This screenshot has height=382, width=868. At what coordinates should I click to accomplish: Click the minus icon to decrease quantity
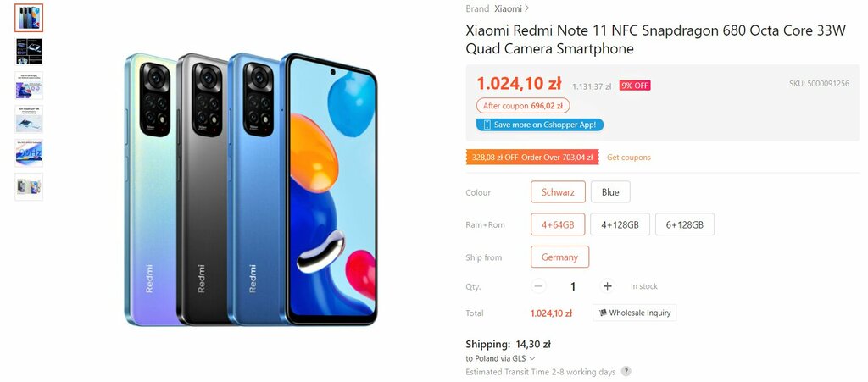pyautogui.click(x=538, y=285)
